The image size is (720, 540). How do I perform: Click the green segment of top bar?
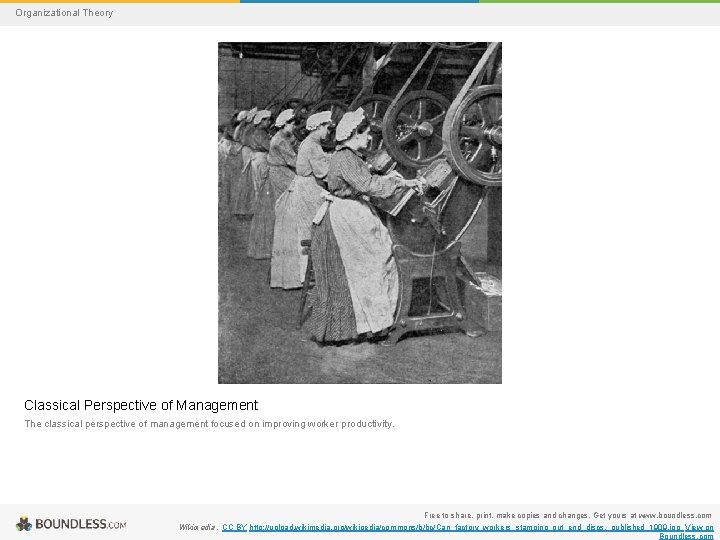[x=600, y=1]
